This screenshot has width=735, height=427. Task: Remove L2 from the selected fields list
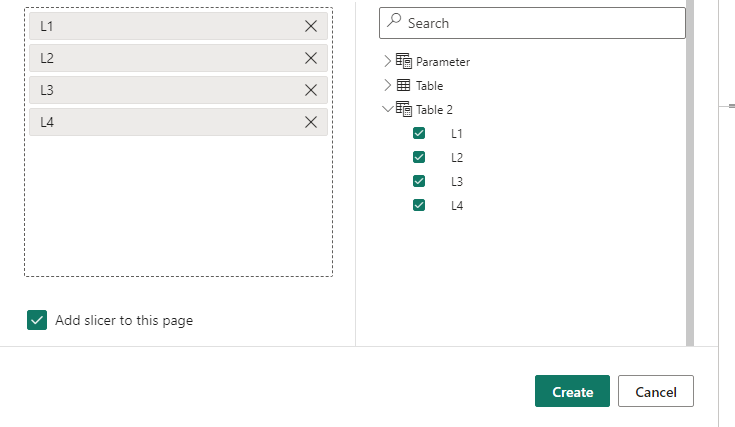311,58
